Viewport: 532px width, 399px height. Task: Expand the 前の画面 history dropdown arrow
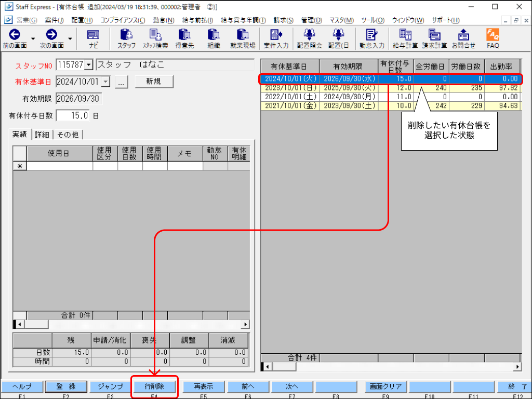point(33,38)
